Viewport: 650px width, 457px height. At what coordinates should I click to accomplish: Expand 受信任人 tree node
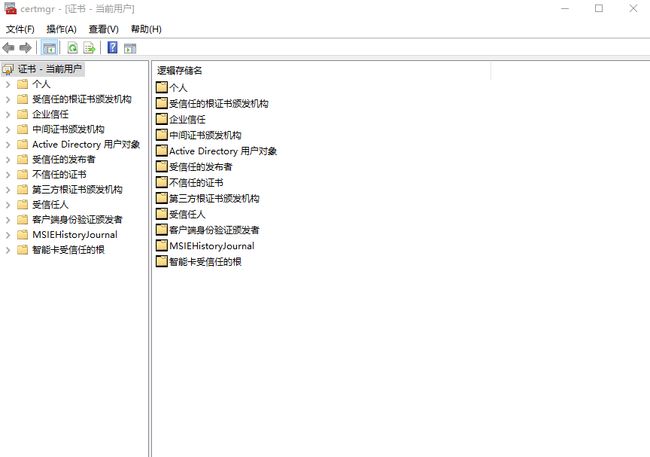click(x=8, y=205)
